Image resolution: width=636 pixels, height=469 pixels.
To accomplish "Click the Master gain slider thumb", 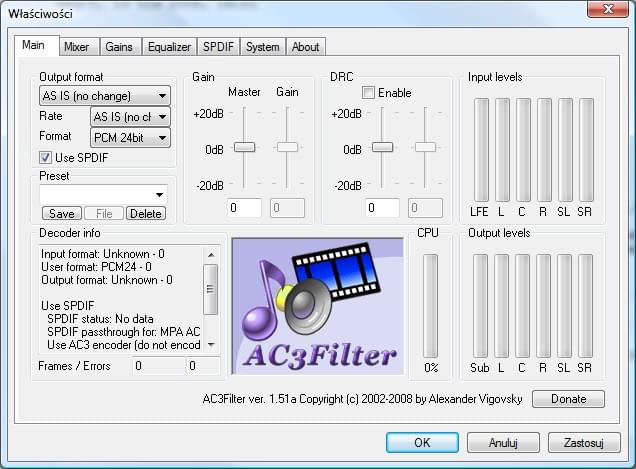I will [x=244, y=147].
